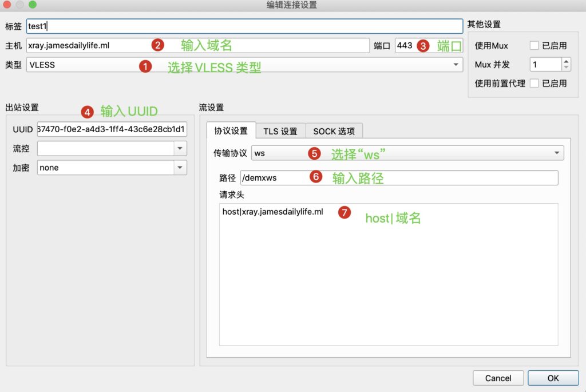
Task: Switch to the SOCK 选项 tab
Action: point(334,131)
